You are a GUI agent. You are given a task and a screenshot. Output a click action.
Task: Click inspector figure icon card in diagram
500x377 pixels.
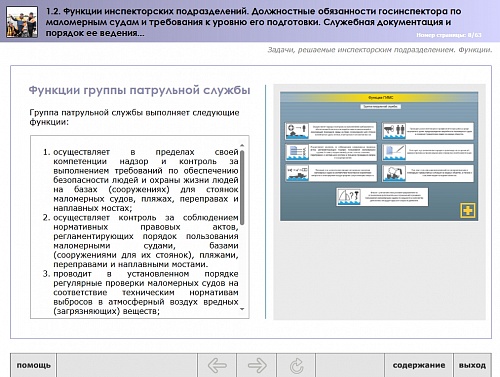click(x=428, y=173)
